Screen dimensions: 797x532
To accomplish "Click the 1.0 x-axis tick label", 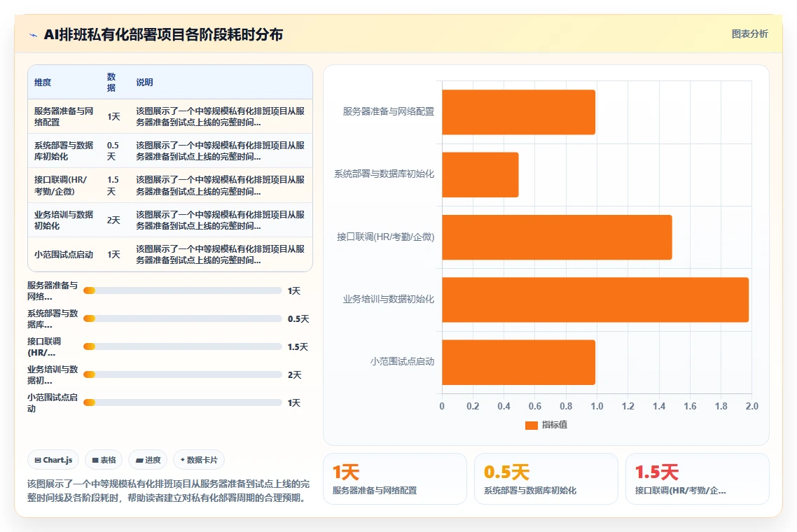I will click(597, 407).
